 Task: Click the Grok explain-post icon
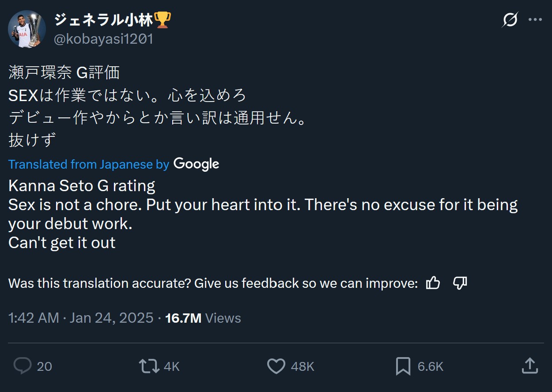(510, 20)
